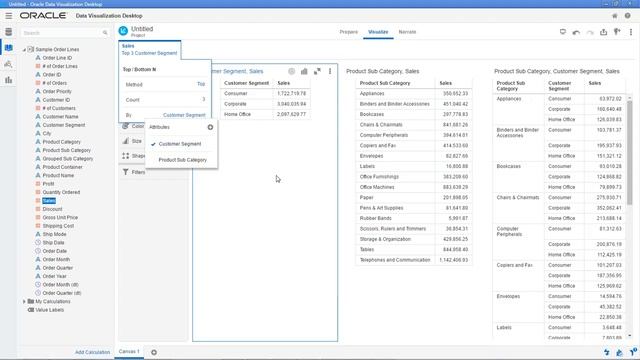Select Customer Segment in the data tree
Viewport: 640px width, 360px height.
(64, 125)
